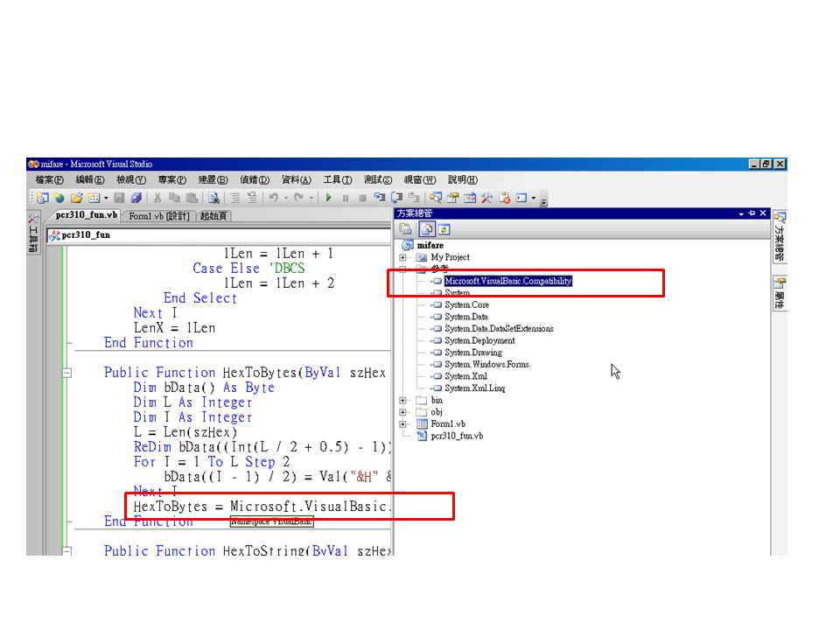Open the 檔案(F) menu
Screen dimensions: 840x630
coord(49,179)
